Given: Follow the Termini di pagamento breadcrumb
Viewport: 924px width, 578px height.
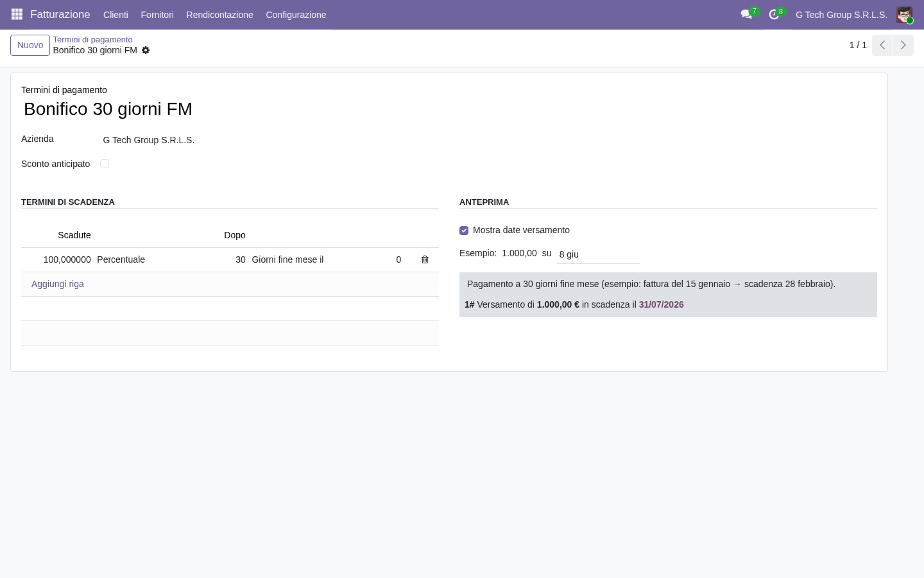Looking at the screenshot, I should tap(92, 40).
